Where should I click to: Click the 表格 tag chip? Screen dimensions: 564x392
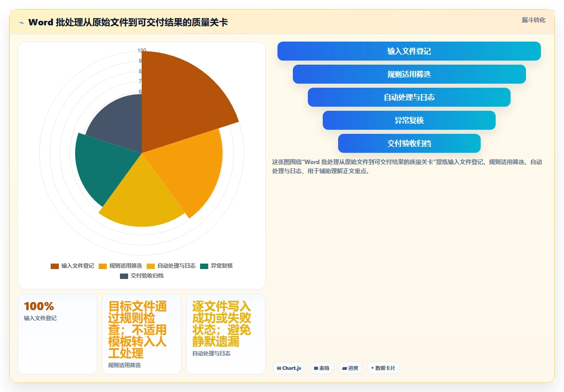click(321, 368)
